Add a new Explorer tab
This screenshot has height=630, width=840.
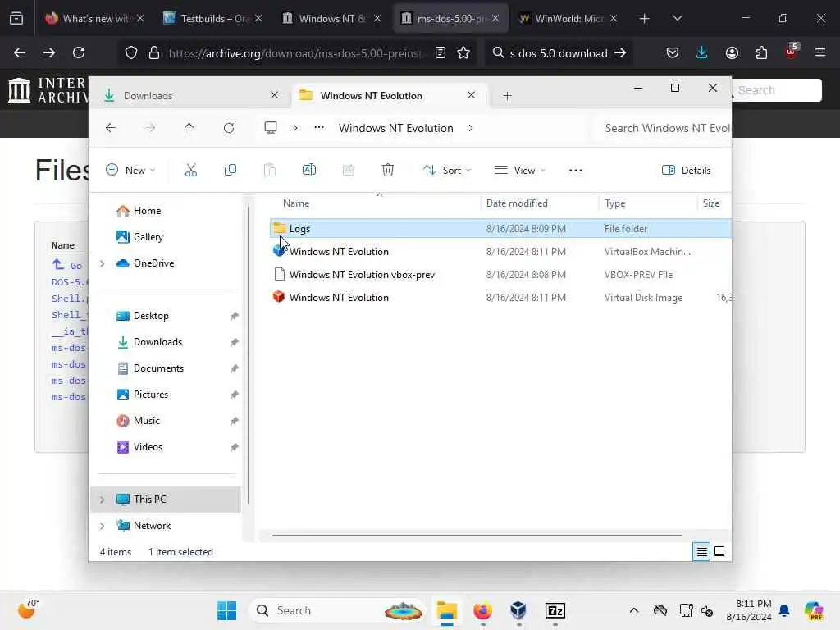pyautogui.click(x=507, y=96)
